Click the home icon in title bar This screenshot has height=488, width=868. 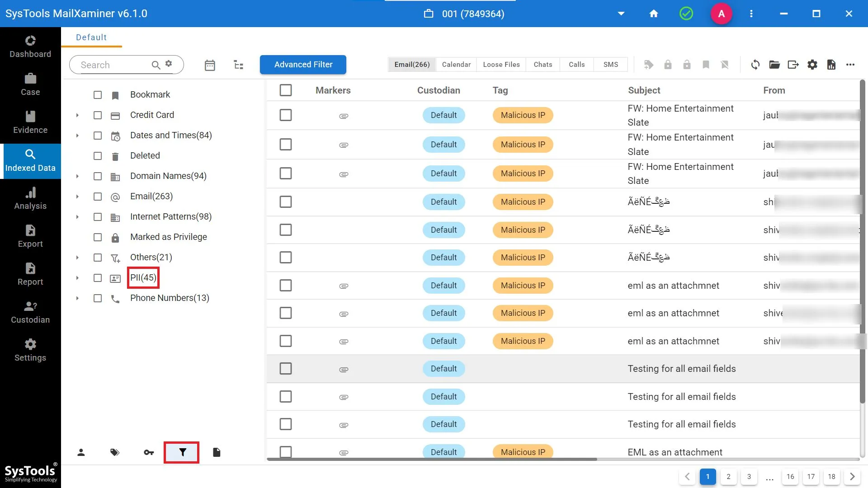click(653, 14)
